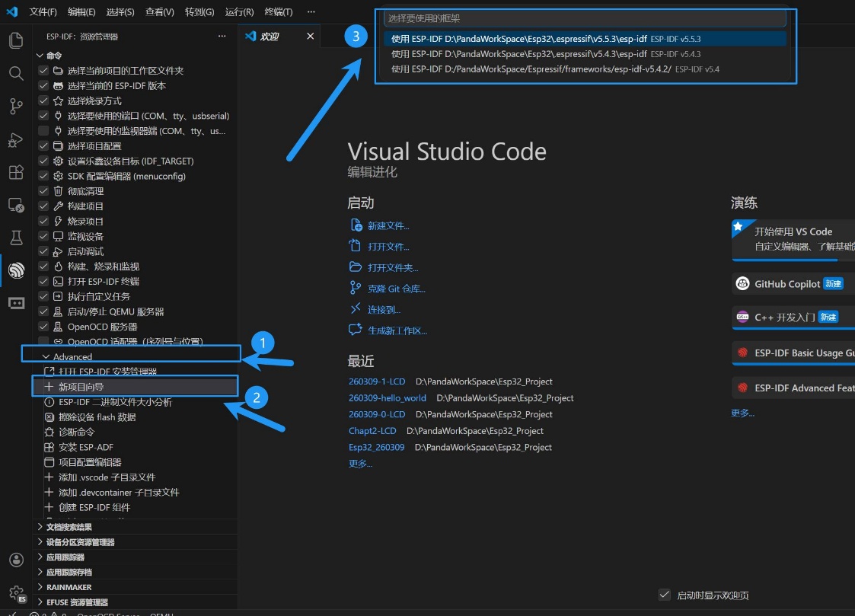The height and width of the screenshot is (616, 855).
Task: Click the star icon for 选择烧录方式
Action: (59, 101)
